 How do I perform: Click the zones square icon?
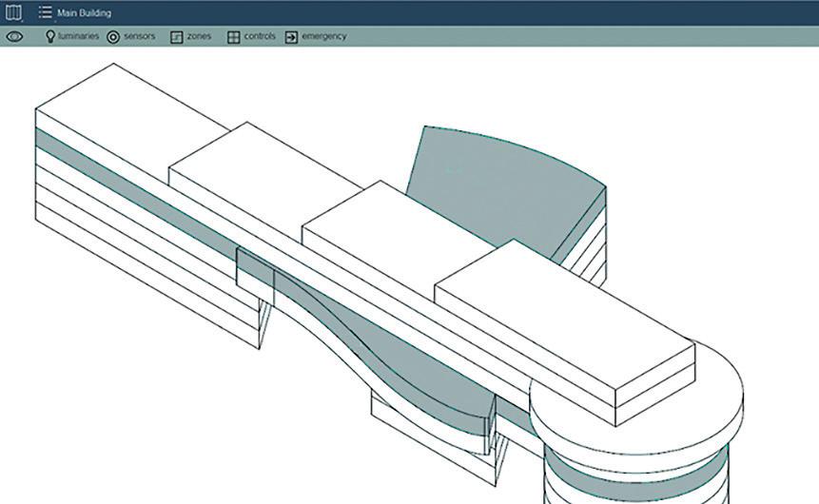tap(177, 37)
